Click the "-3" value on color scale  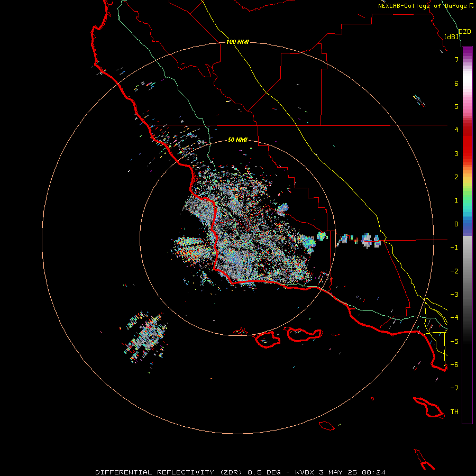tap(454, 295)
